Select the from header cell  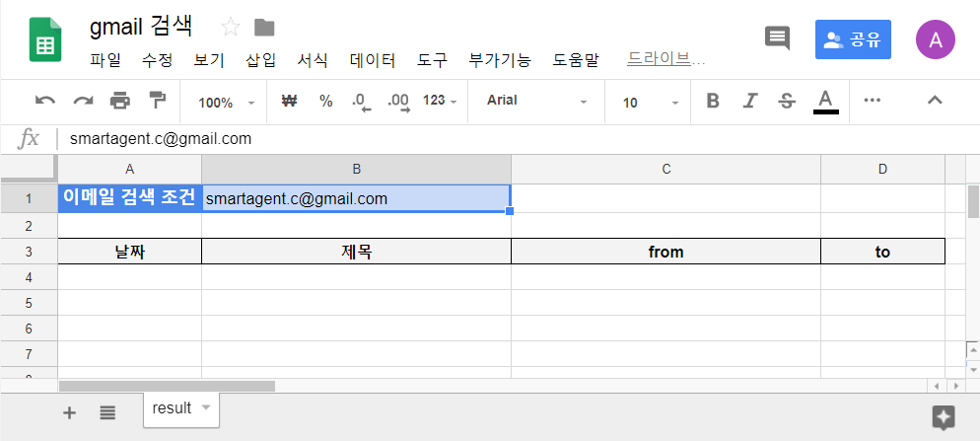[666, 252]
